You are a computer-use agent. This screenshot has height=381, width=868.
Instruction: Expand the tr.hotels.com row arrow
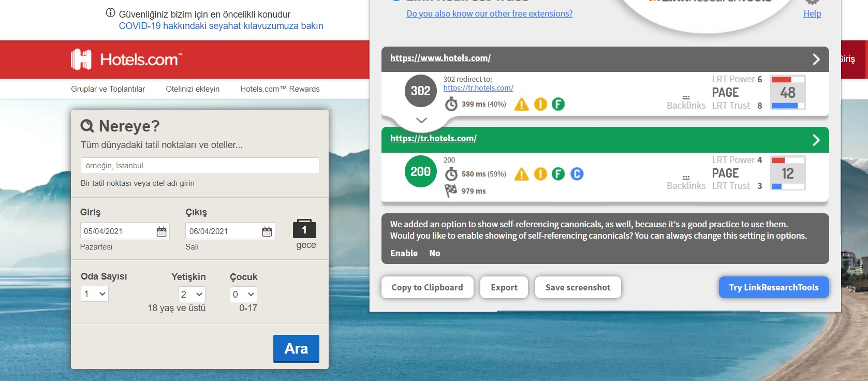pos(816,140)
